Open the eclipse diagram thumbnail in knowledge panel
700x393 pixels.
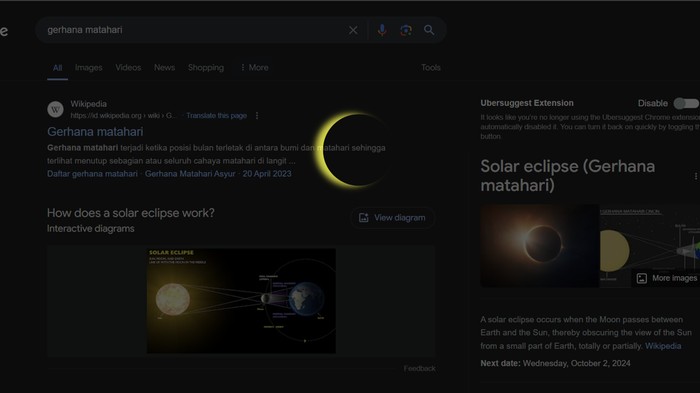(x=650, y=246)
